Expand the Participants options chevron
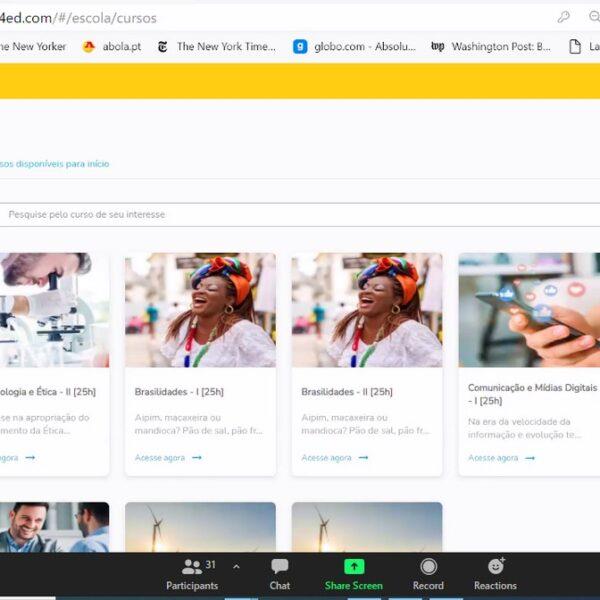 coord(236,566)
